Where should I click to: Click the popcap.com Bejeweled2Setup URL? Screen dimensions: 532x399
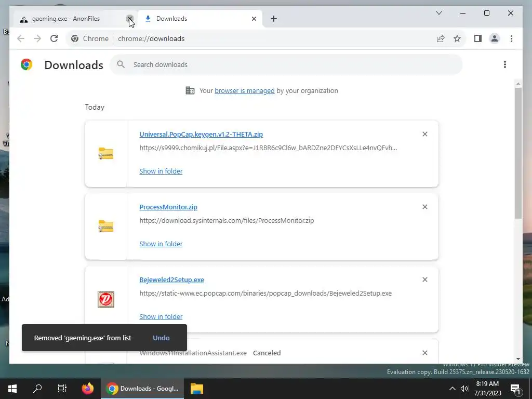point(265,293)
